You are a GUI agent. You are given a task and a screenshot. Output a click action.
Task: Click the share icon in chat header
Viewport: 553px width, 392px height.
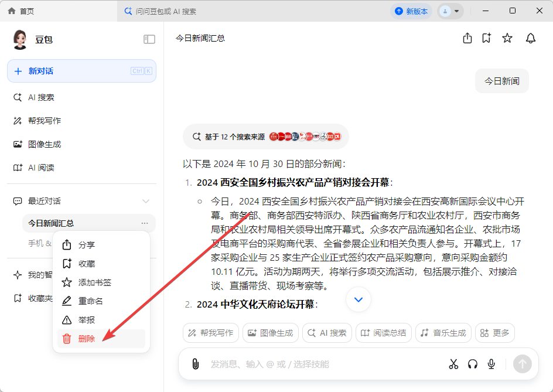(x=467, y=38)
